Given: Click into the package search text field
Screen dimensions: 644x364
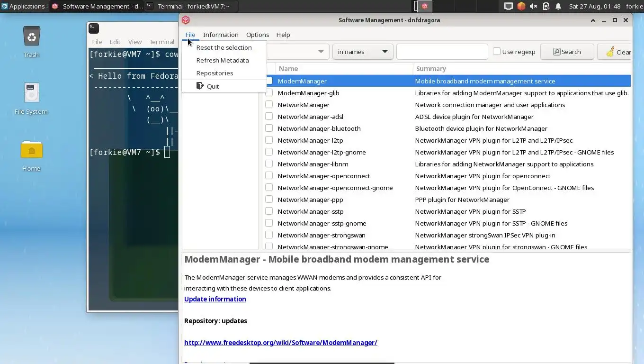Looking at the screenshot, I should tap(442, 52).
